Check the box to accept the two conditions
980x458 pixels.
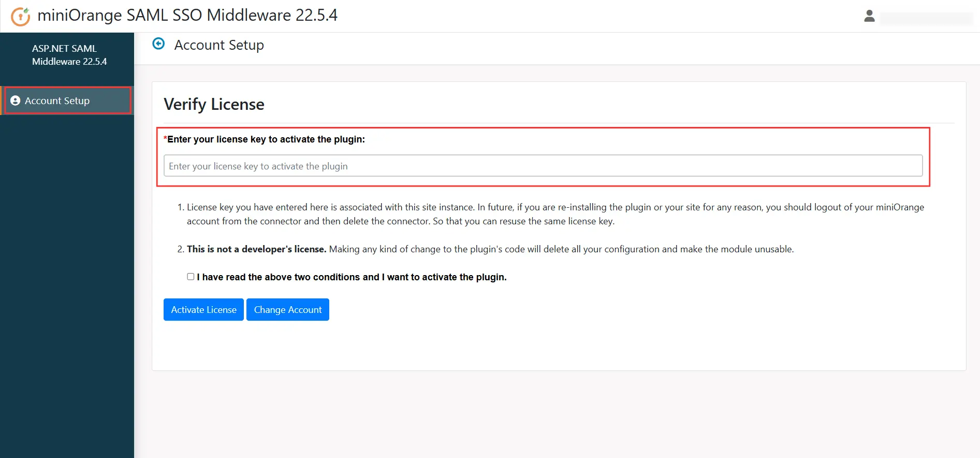click(x=191, y=277)
